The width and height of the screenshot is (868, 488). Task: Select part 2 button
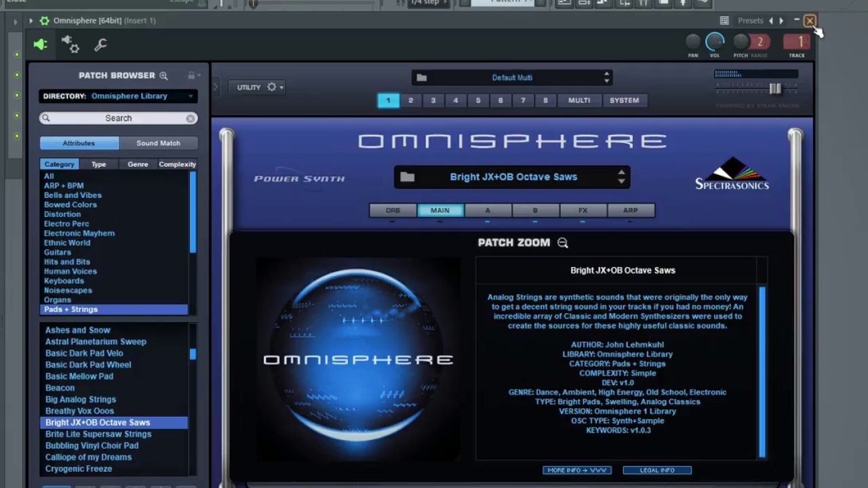coord(410,100)
